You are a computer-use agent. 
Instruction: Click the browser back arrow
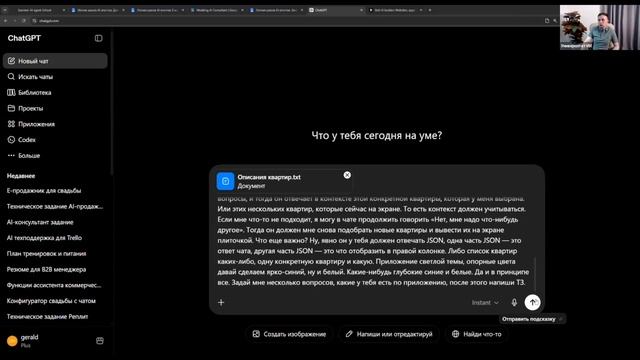click(x=6, y=20)
